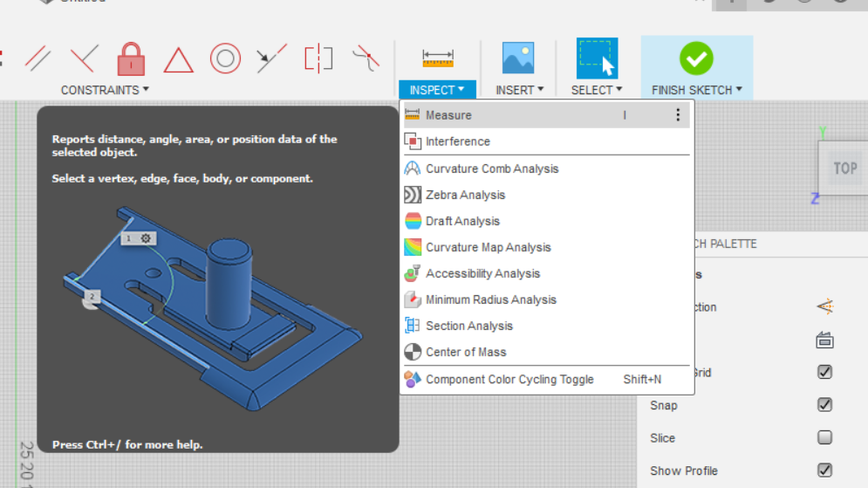Image resolution: width=868 pixels, height=488 pixels.
Task: Open the SELECT dropdown
Action: (597, 90)
